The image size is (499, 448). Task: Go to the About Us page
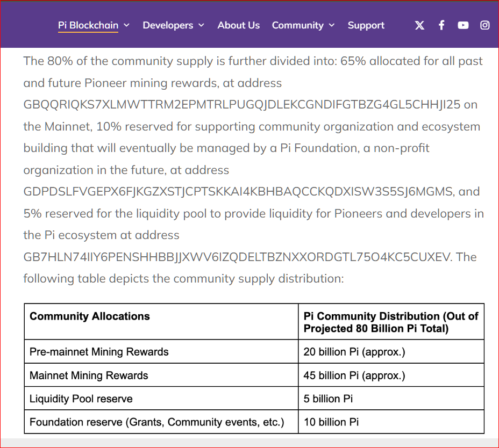click(238, 25)
